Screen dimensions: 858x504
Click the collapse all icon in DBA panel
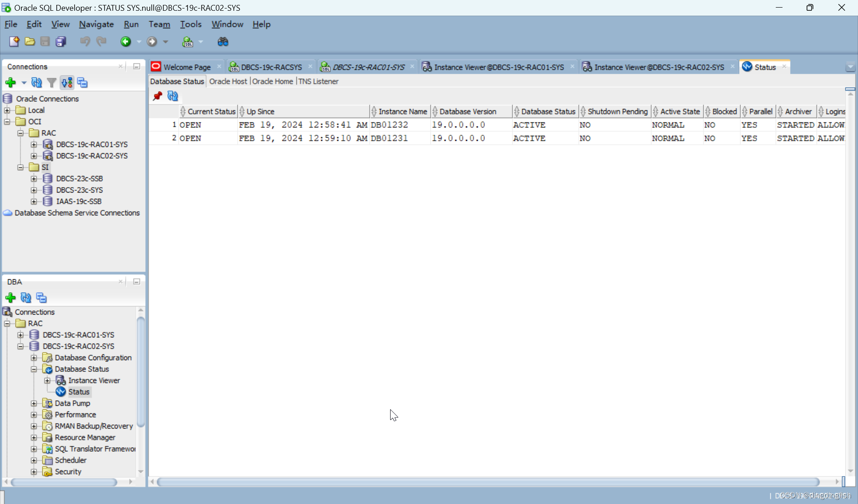41,298
